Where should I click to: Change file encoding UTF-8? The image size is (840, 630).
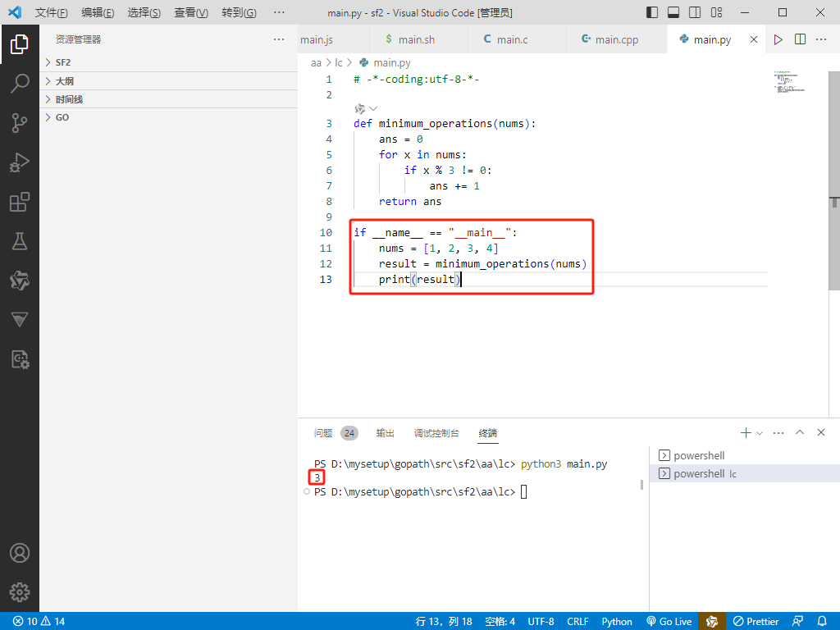[541, 622]
